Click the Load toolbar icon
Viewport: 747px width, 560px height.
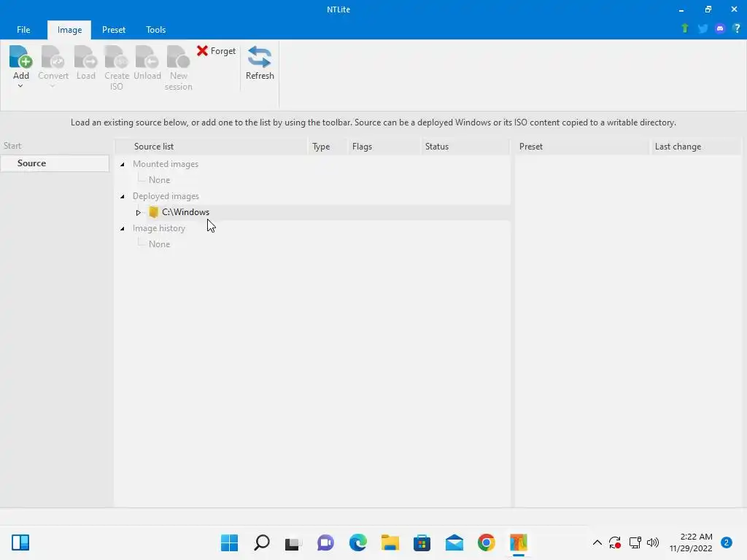(86, 57)
